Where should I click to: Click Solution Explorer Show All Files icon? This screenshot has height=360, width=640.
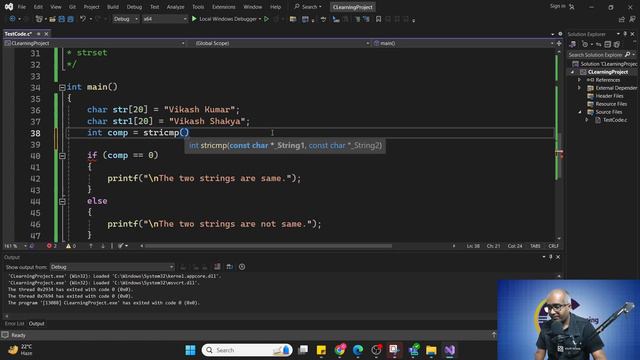(617, 44)
